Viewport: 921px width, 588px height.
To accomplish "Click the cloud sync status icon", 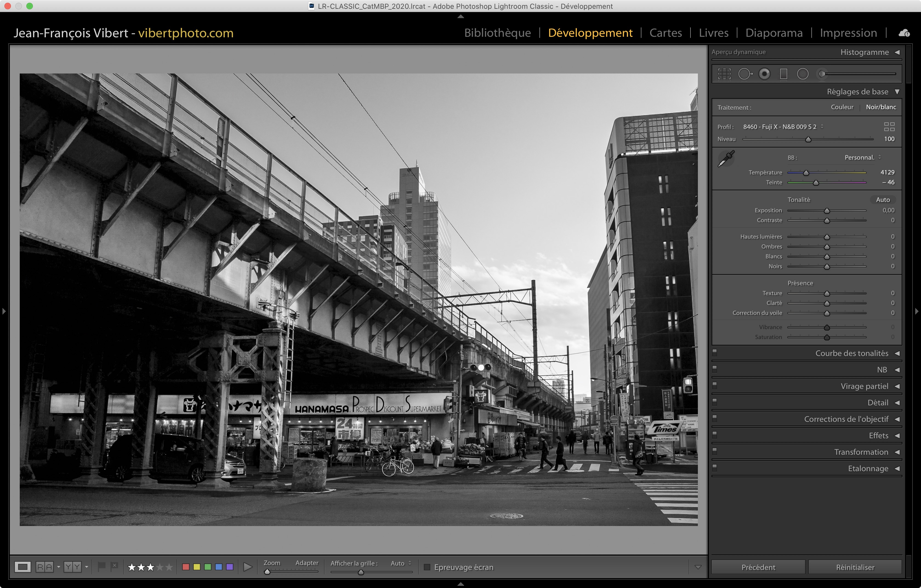I will coord(904,33).
